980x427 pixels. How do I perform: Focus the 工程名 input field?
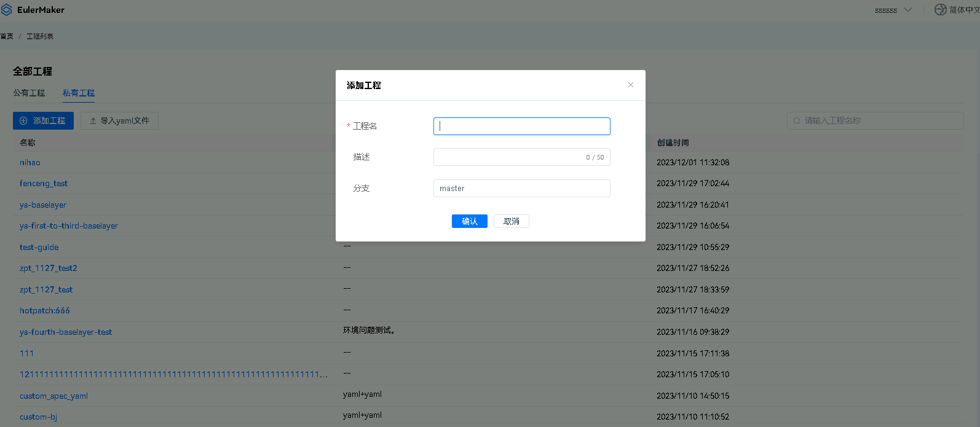click(521, 126)
